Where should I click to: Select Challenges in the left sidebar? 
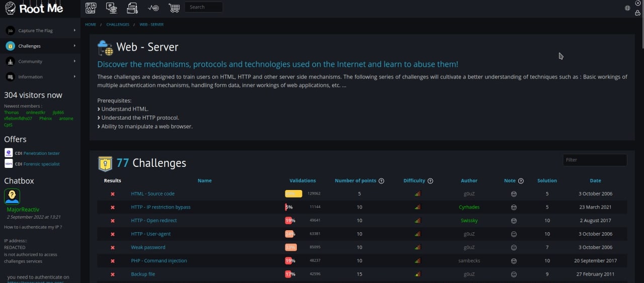click(x=29, y=46)
